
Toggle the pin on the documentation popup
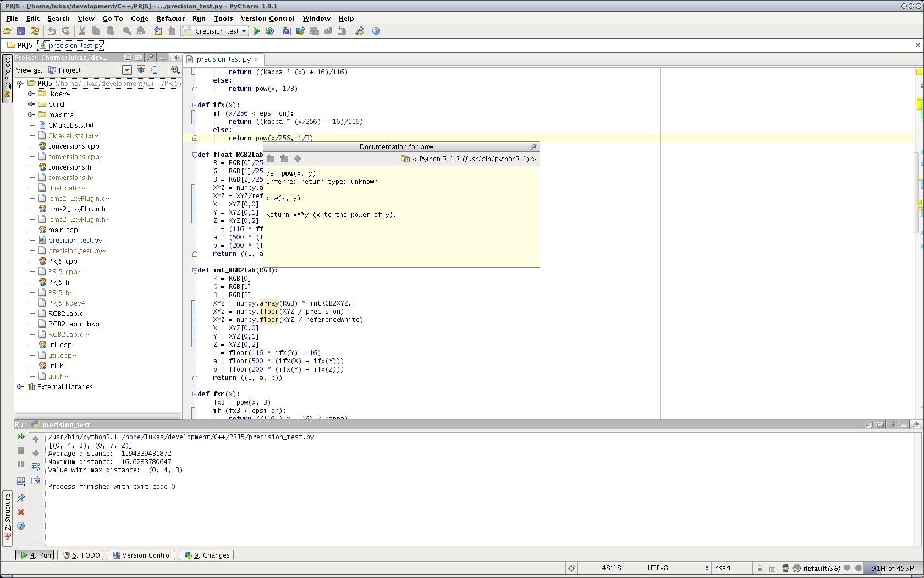pos(533,147)
